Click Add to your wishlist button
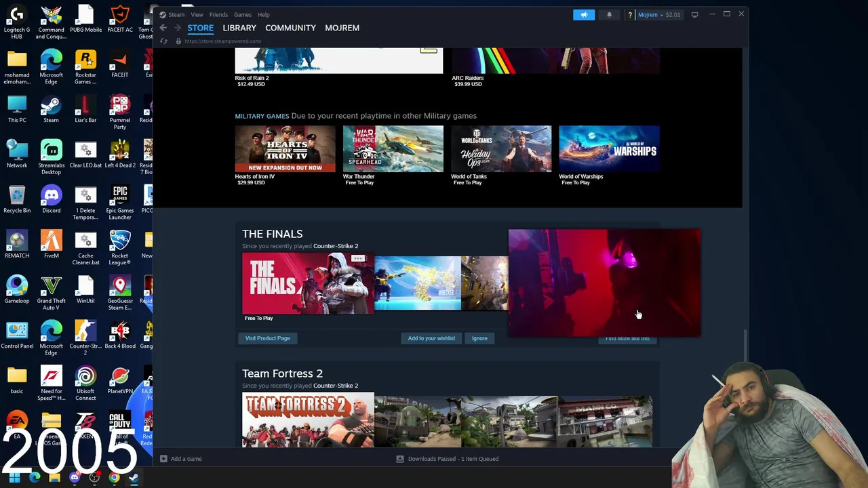 (x=431, y=338)
